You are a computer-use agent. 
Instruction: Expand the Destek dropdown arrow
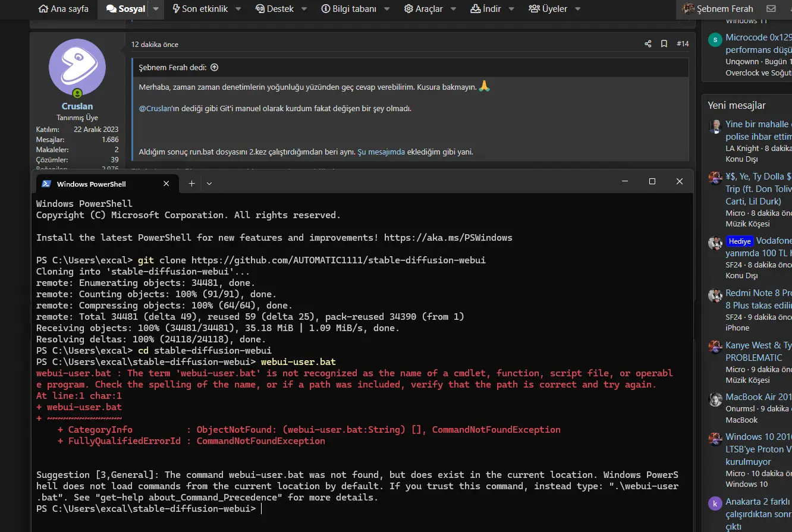[304, 9]
